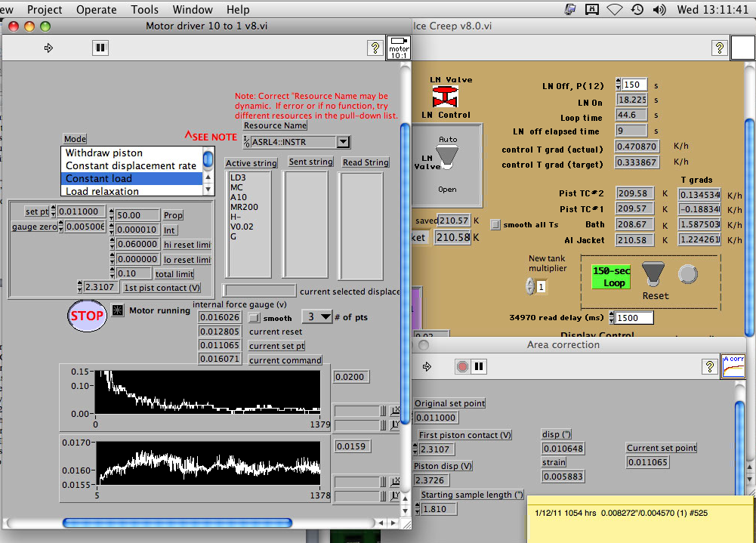Click the A corr VI icon

pos(733,366)
